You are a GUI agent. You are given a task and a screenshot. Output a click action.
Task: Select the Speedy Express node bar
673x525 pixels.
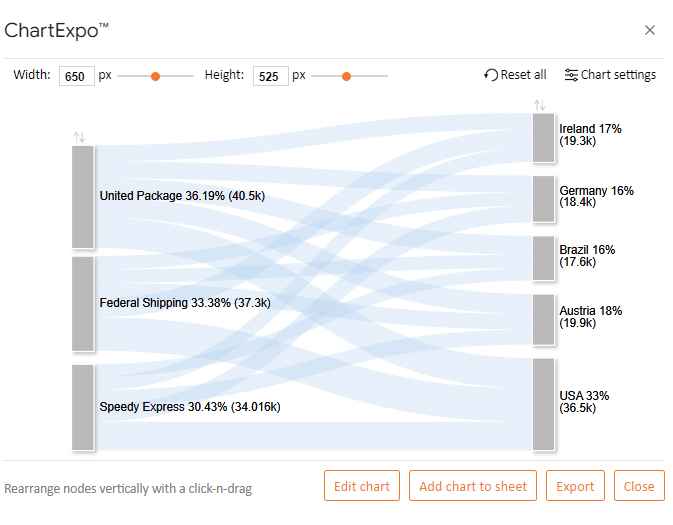tap(83, 407)
